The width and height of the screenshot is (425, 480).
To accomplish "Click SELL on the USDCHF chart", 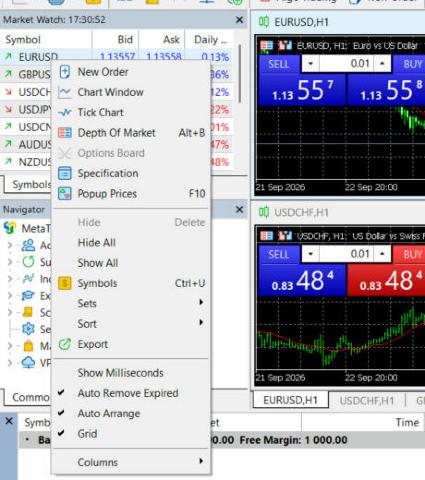I will (x=279, y=254).
